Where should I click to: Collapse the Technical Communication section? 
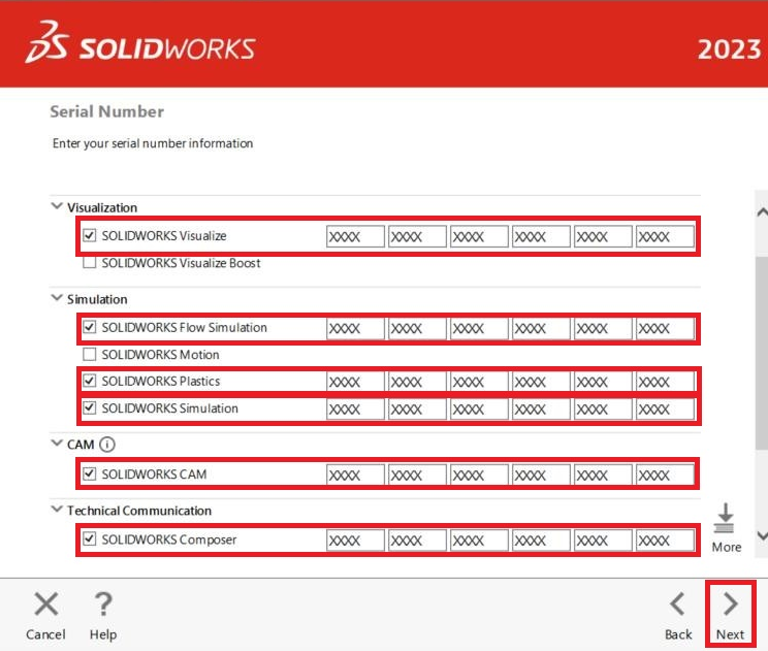[x=56, y=510]
